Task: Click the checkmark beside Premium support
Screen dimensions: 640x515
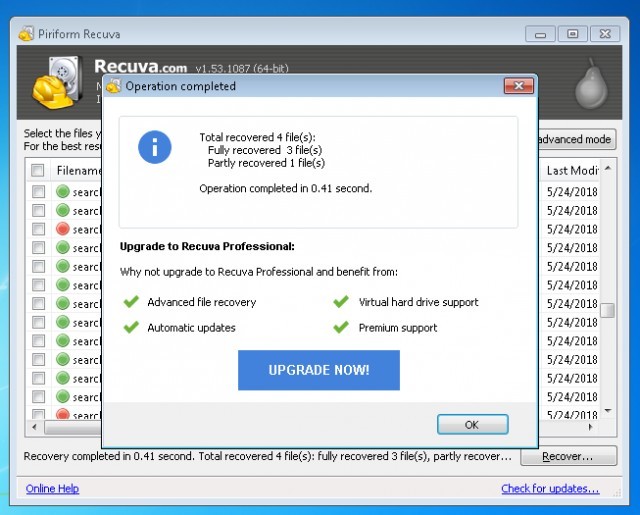Action: pos(341,327)
